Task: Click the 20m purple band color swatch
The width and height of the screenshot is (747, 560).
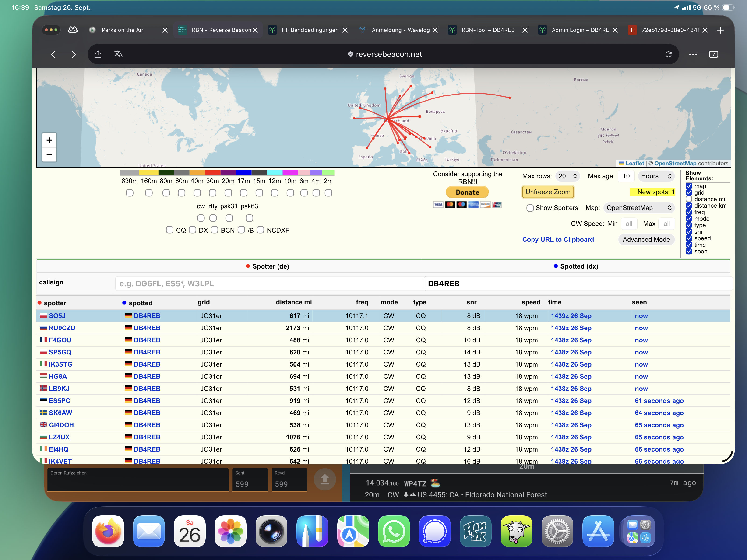Action: [x=228, y=172]
